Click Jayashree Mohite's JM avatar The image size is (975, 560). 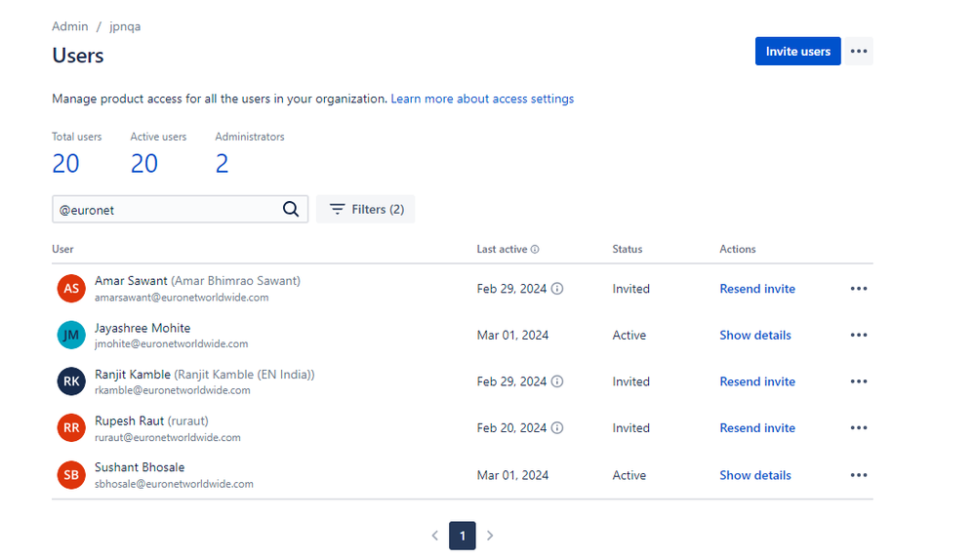click(71, 336)
